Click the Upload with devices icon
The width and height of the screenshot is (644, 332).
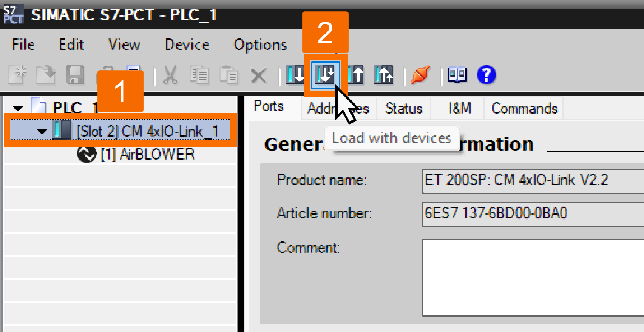(x=383, y=75)
